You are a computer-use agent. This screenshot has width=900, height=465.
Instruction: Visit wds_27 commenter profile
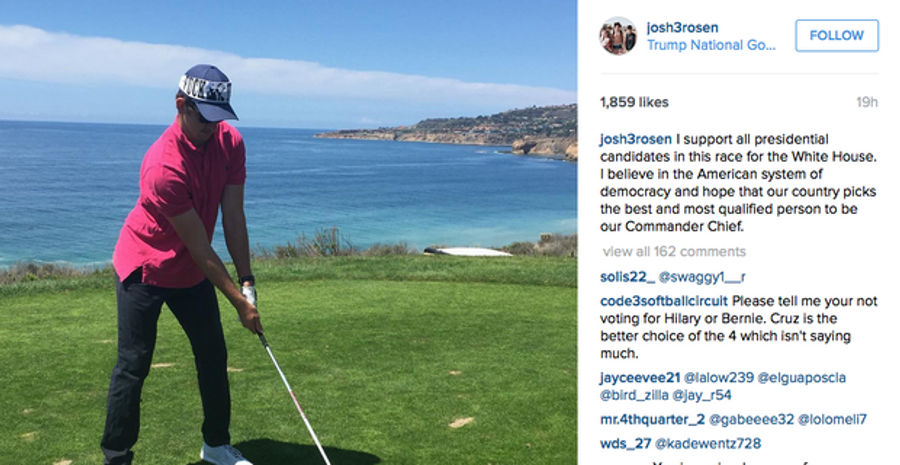[626, 443]
